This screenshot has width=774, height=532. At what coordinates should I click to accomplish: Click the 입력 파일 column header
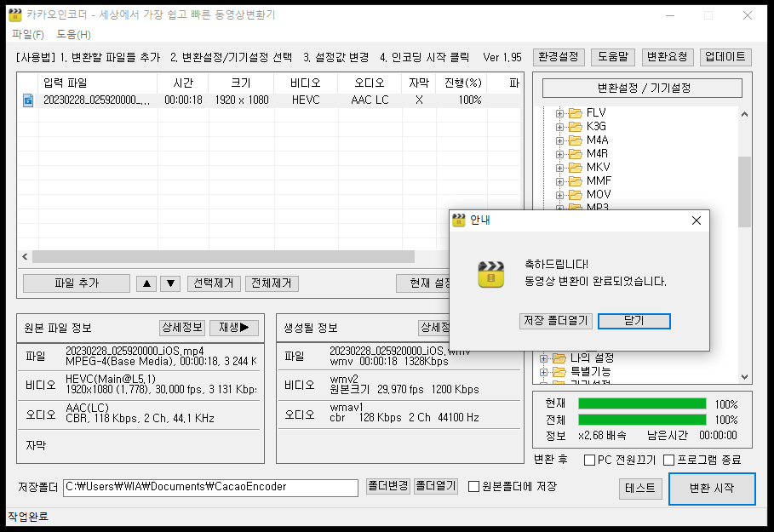(x=98, y=83)
